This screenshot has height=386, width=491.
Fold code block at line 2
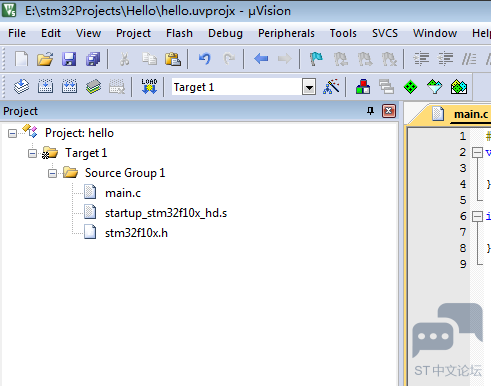tap(477, 153)
